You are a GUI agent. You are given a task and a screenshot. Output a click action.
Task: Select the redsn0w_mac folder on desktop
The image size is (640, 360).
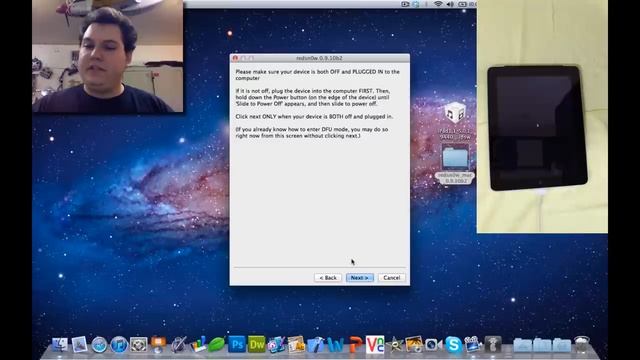point(455,163)
